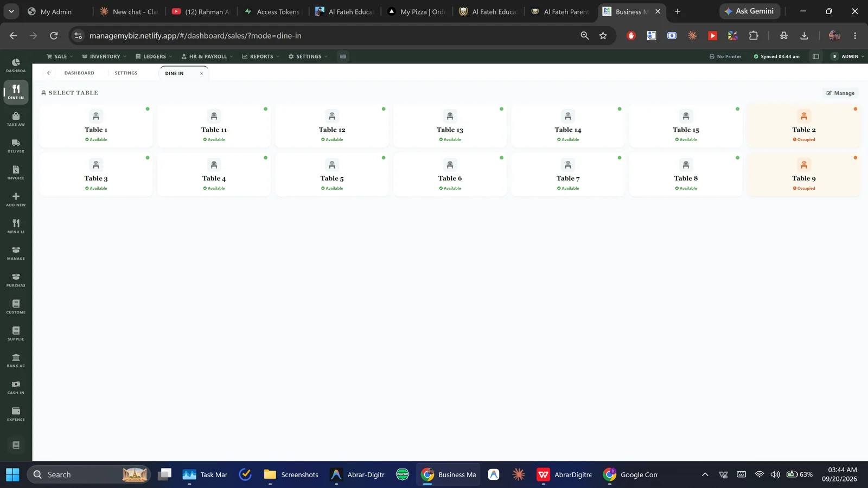868x488 pixels.
Task: Click the Add New plus icon
Action: 16,200
